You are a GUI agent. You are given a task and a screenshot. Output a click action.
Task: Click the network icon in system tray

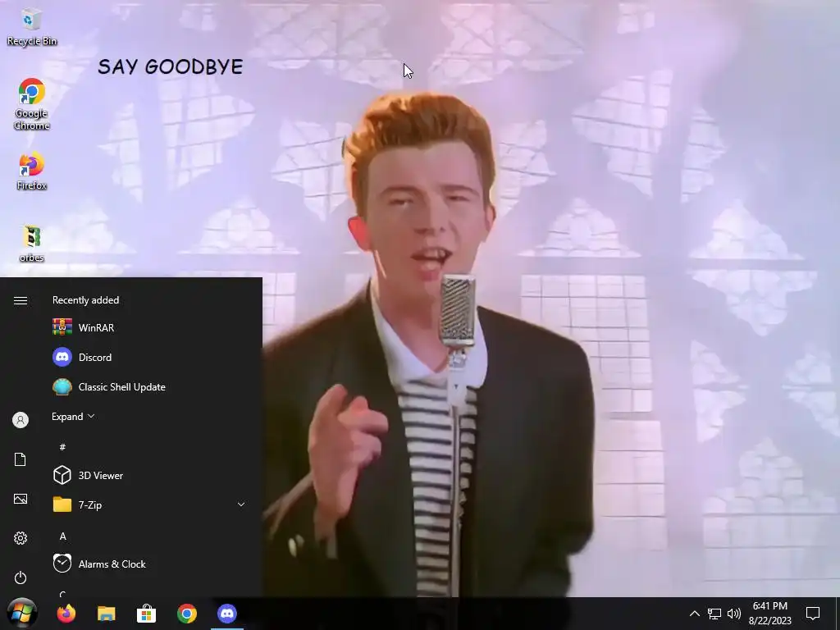pyautogui.click(x=714, y=614)
